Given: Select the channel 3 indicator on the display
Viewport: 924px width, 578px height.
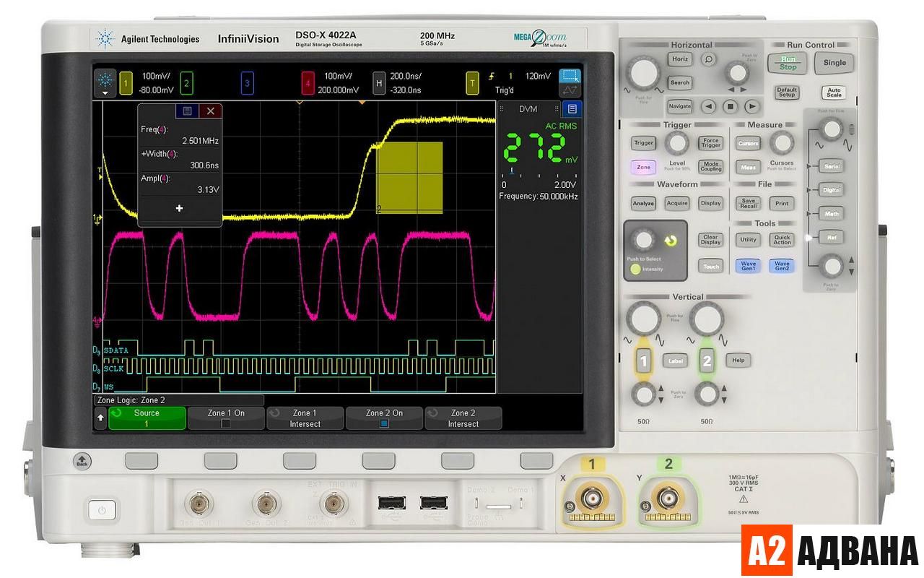Looking at the screenshot, I should click(x=248, y=84).
